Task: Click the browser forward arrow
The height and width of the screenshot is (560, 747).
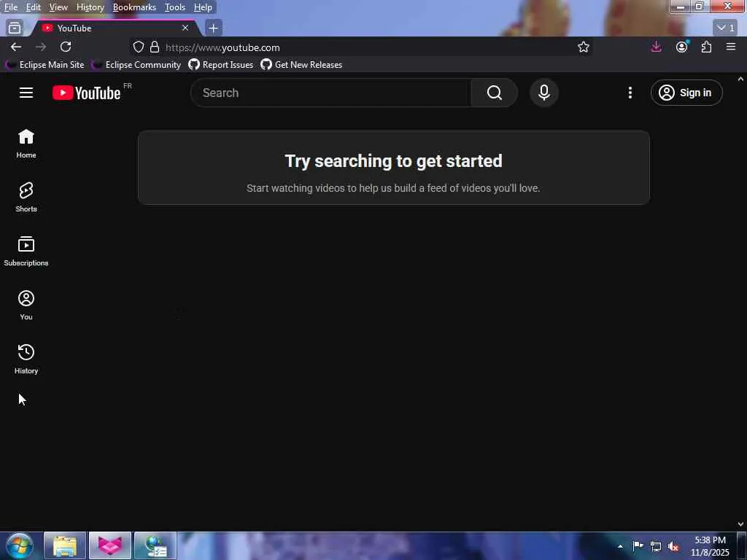Action: (x=41, y=47)
